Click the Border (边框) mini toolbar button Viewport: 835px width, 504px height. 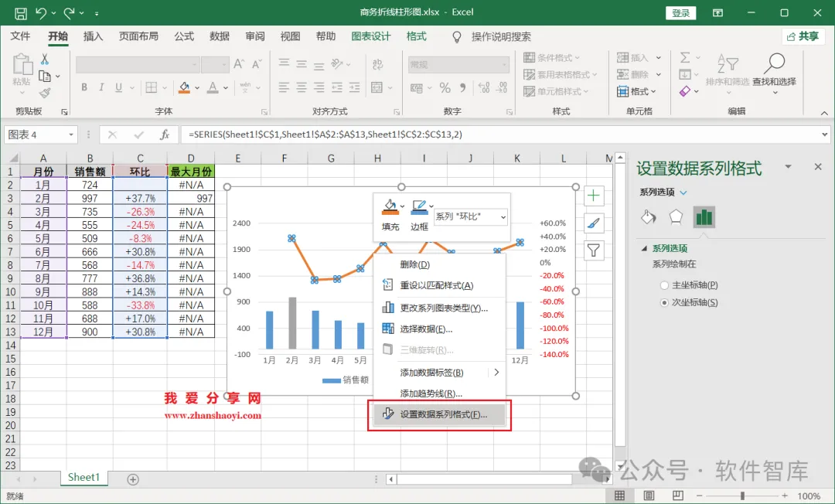point(419,215)
